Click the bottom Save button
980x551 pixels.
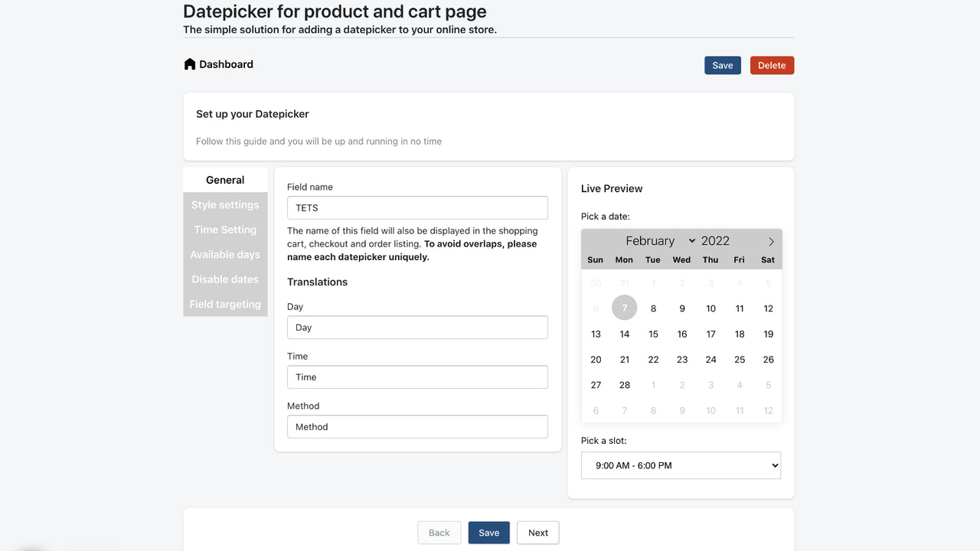[x=488, y=532]
